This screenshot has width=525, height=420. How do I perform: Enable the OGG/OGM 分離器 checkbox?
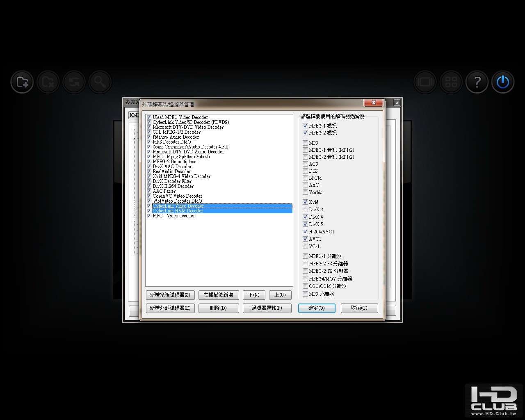305,286
